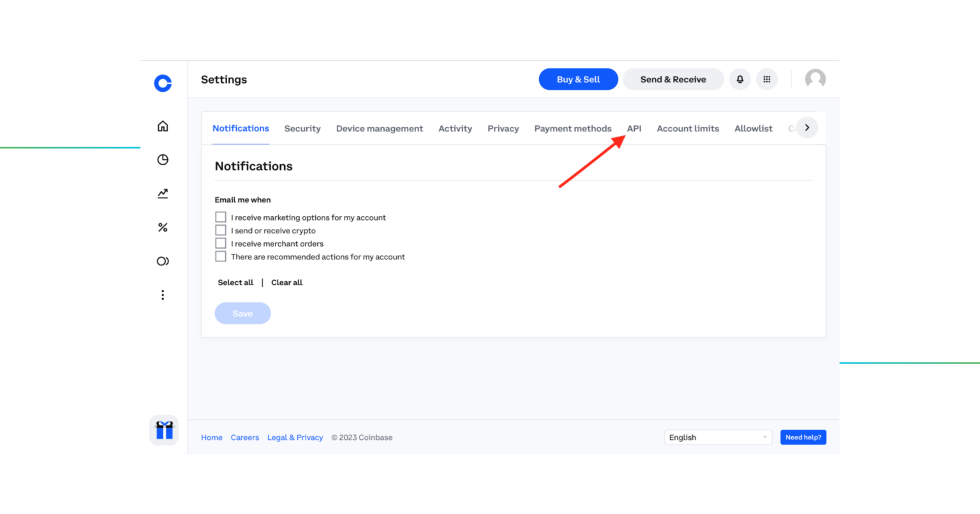This screenshot has width=980, height=514.
Task: Open trading via the chart icon
Action: [163, 193]
